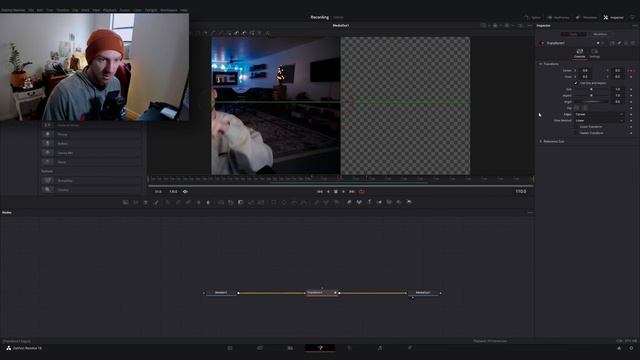The image size is (640, 360).
Task: Open the Keyframes panel button
Action: tap(558, 18)
